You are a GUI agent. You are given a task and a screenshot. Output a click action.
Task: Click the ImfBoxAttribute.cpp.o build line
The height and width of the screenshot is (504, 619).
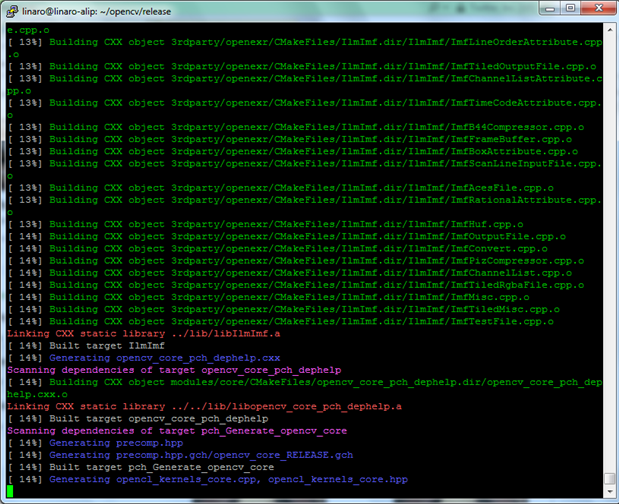click(x=293, y=152)
